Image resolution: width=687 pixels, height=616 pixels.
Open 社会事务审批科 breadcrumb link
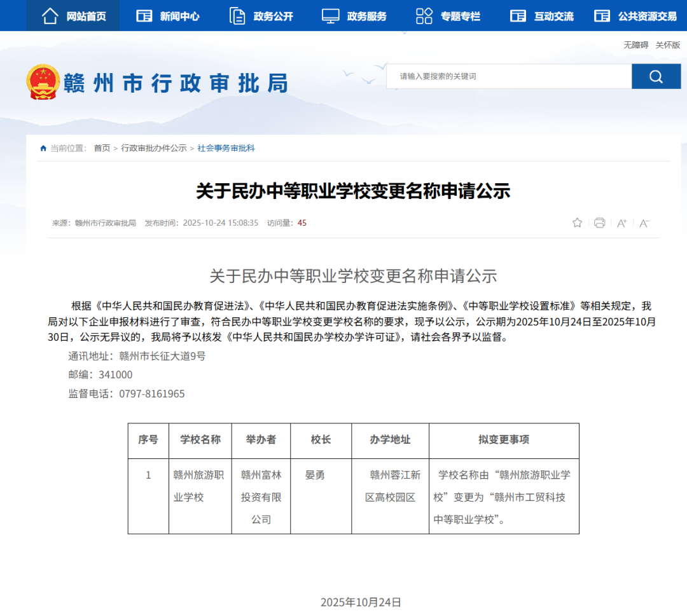pyautogui.click(x=226, y=148)
